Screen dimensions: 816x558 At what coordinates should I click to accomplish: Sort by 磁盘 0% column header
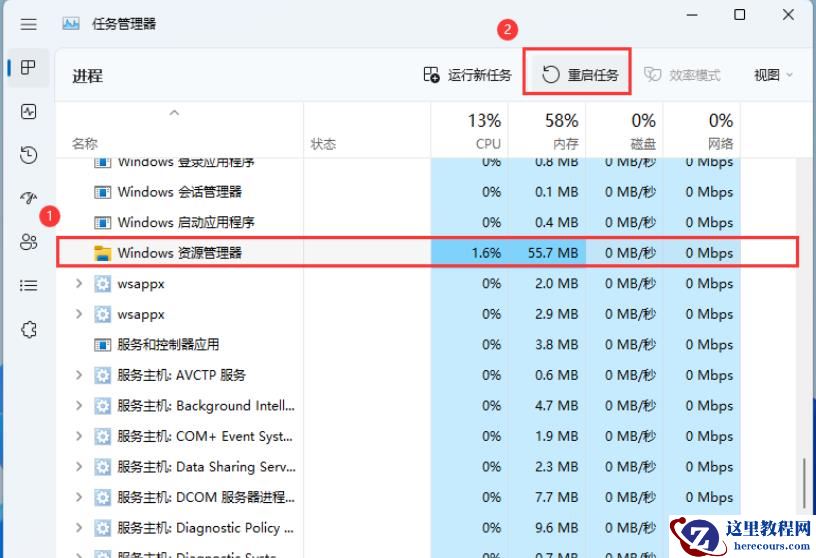pos(624,130)
